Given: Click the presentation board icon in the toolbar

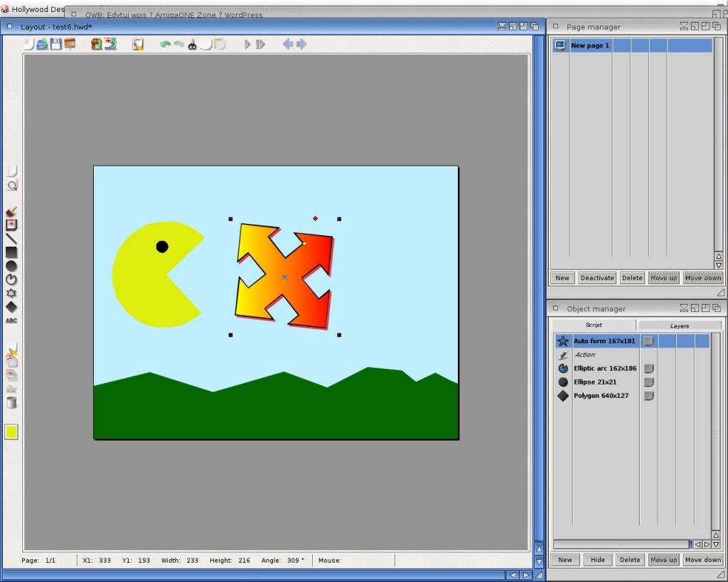Looking at the screenshot, I should tap(70, 44).
